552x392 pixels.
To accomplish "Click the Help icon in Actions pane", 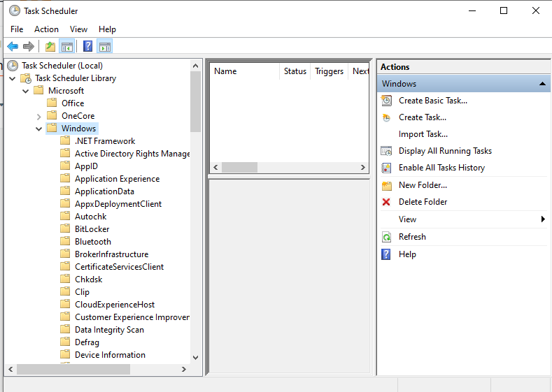I will click(x=386, y=254).
